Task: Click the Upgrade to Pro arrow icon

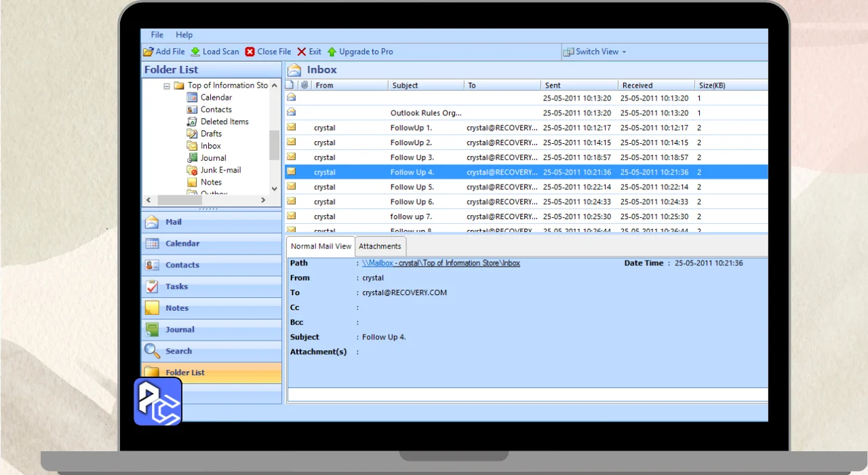Action: pyautogui.click(x=332, y=52)
